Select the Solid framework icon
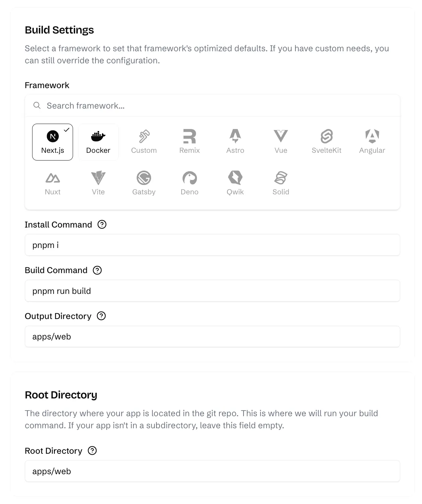 click(x=281, y=178)
